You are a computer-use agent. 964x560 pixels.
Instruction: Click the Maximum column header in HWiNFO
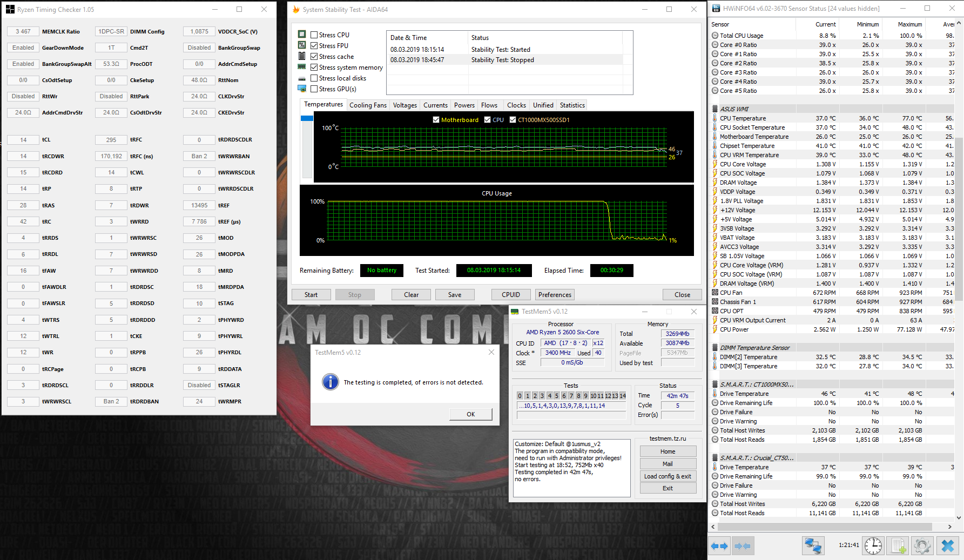click(x=903, y=24)
